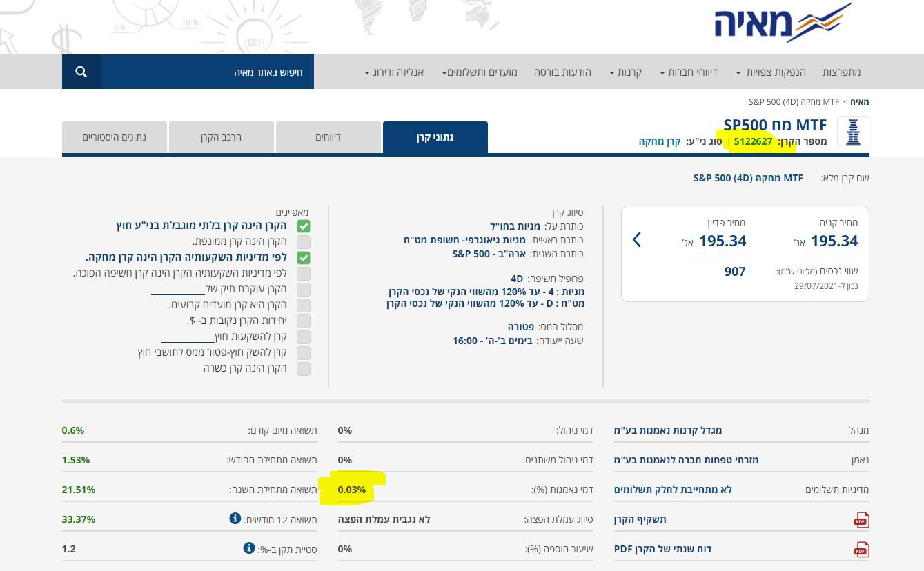
Task: Click the month-to-date return 1.53%
Action: tap(76, 460)
